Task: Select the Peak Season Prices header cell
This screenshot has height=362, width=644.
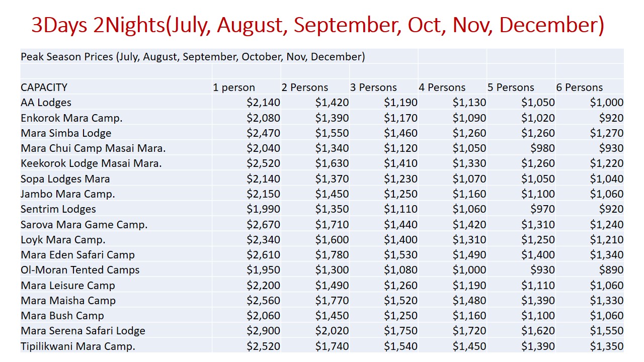Action: point(193,57)
